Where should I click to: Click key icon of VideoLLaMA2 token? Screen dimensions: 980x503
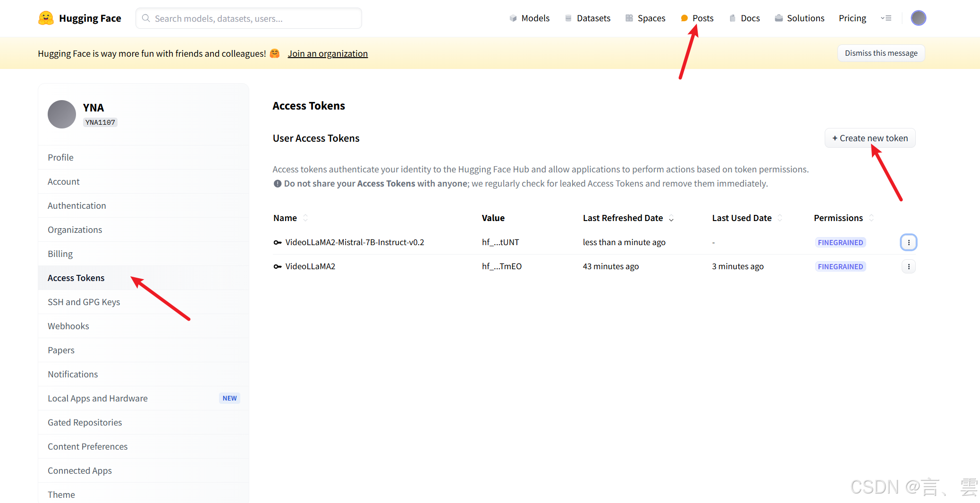click(278, 266)
